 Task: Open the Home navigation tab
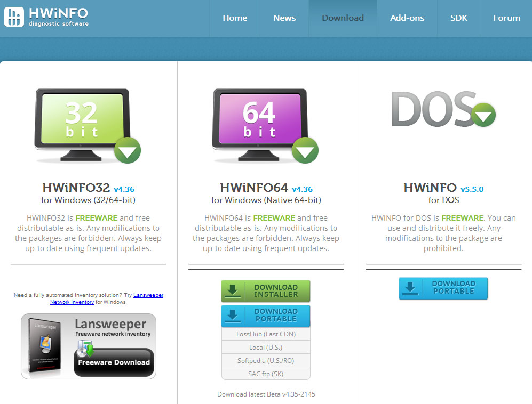coord(235,18)
